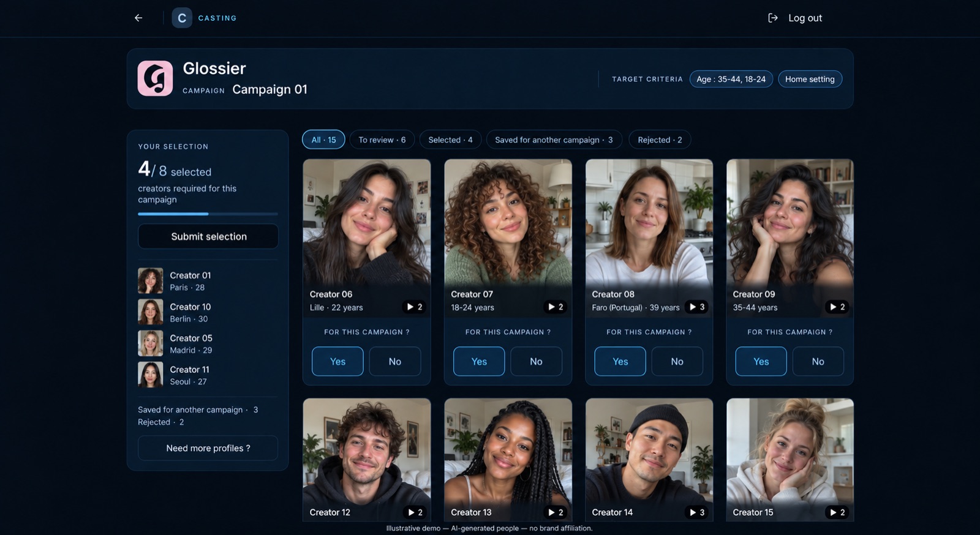Choose No for Creator 06

pos(395,361)
